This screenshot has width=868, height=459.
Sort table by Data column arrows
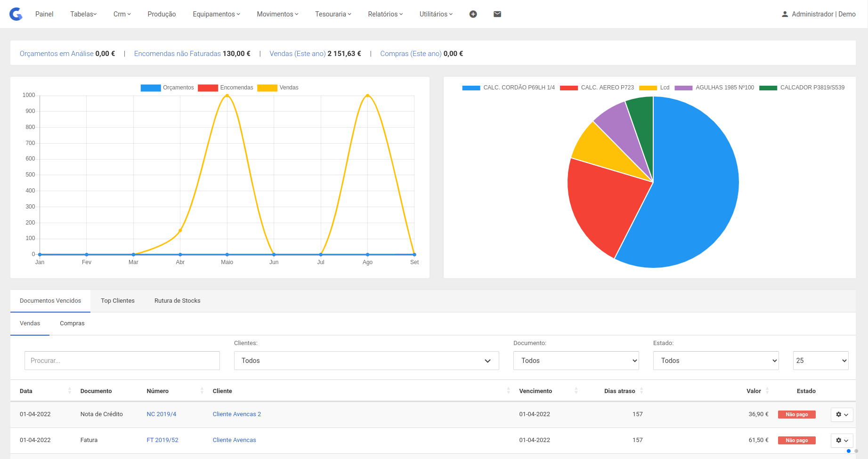pos(70,391)
